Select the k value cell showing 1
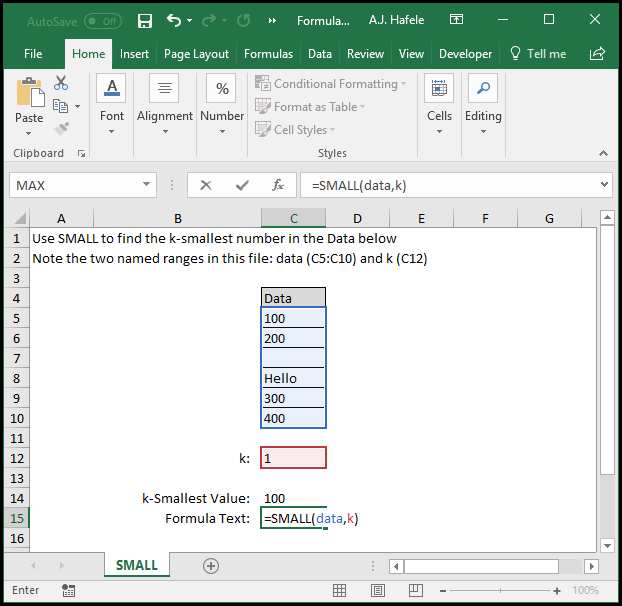Screen dimensions: 622x606 294,458
